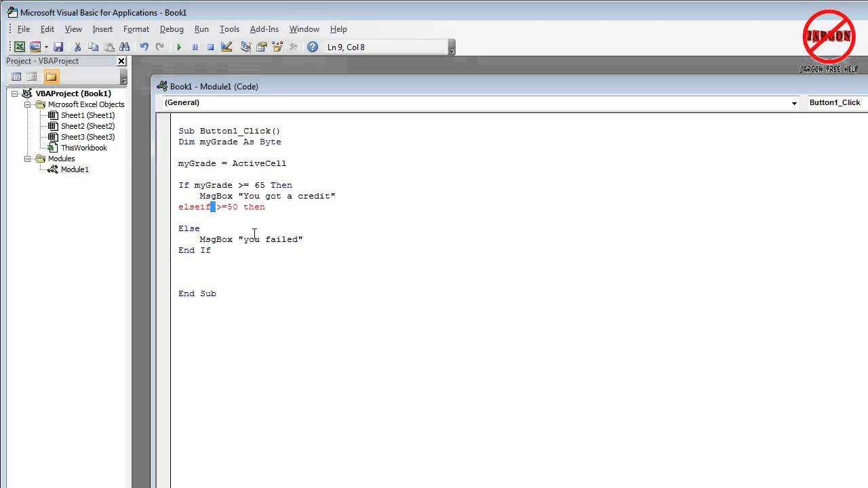Open the Toolbox wrench icon
Viewport: 868px width, 488px height.
pyautogui.click(x=293, y=47)
